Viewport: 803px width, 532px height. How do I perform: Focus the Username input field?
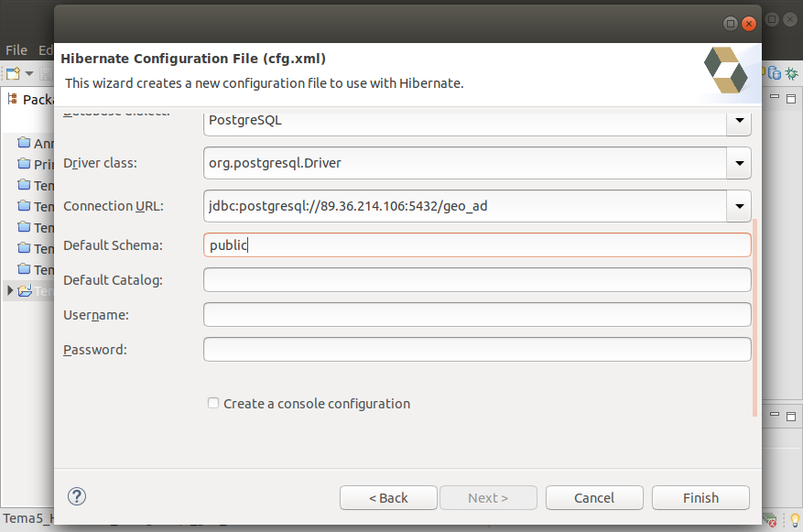coord(477,315)
